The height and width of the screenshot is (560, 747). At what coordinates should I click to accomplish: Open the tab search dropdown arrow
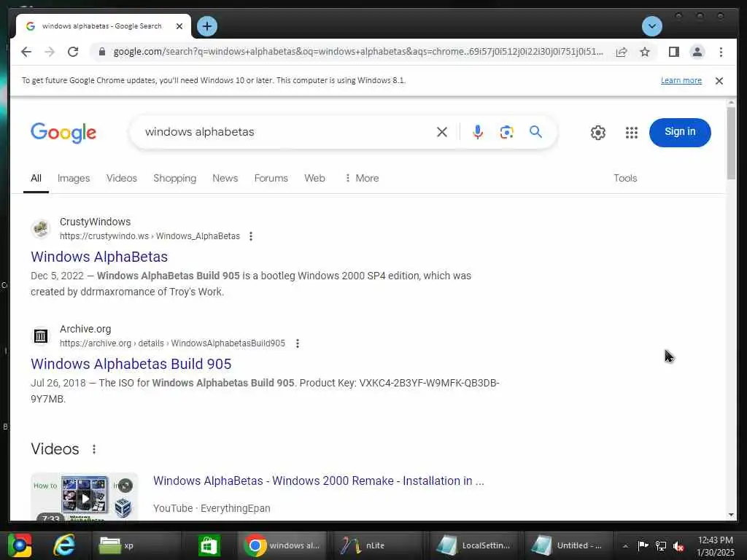[x=651, y=26]
